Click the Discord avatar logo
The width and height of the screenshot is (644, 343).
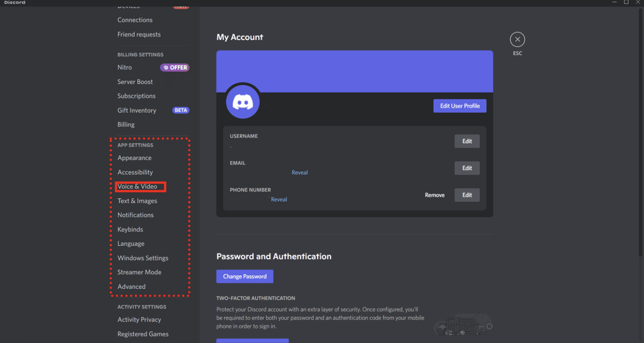coord(243,102)
